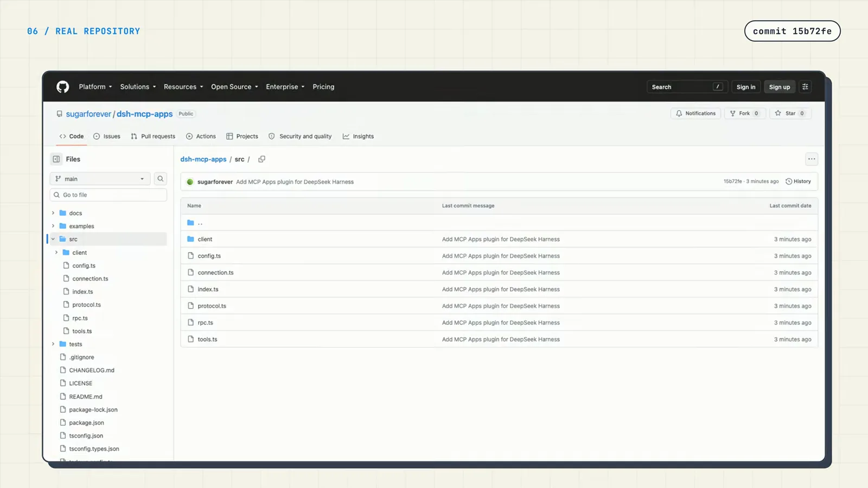
Task: Select index.ts in the sidebar tree
Action: tap(82, 292)
